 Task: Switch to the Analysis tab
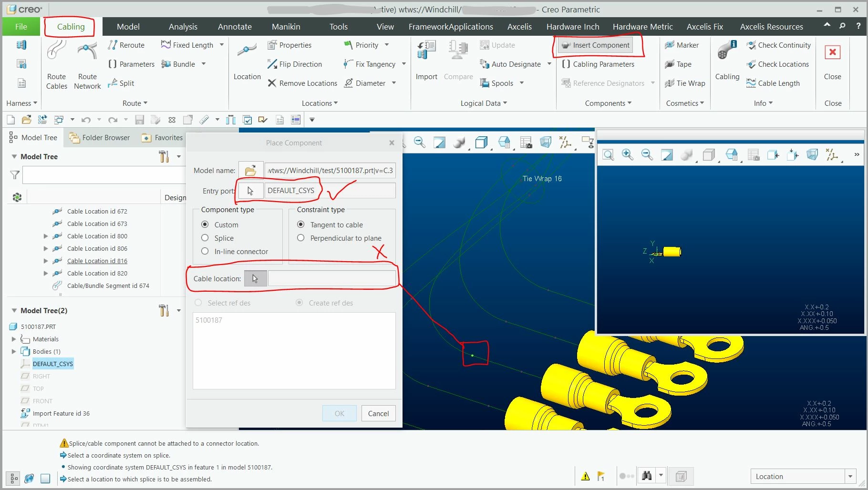(183, 27)
